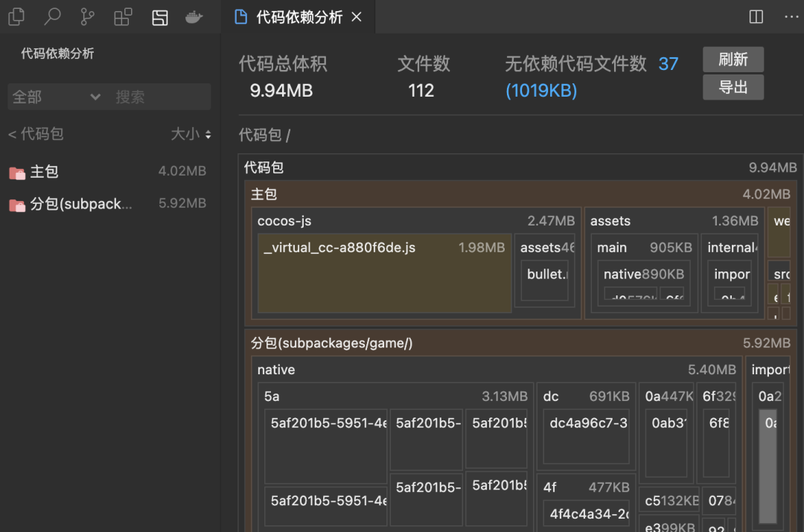The height and width of the screenshot is (532, 804).
Task: Open the 分包(subpackages/game/) block header
Action: tap(520, 343)
